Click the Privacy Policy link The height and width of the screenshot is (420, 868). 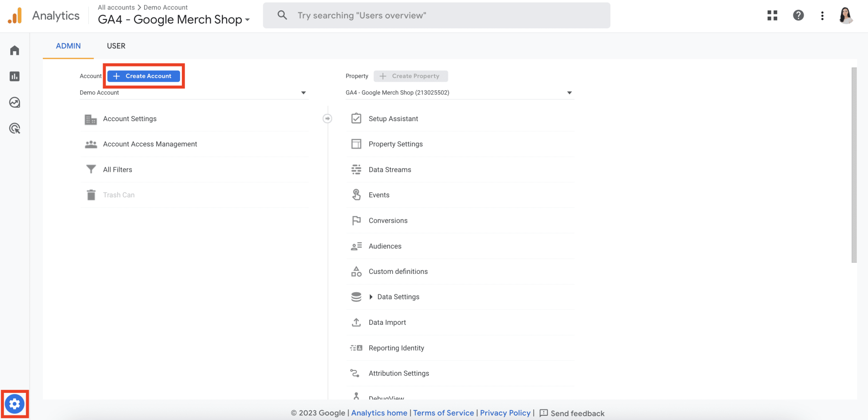(x=505, y=413)
